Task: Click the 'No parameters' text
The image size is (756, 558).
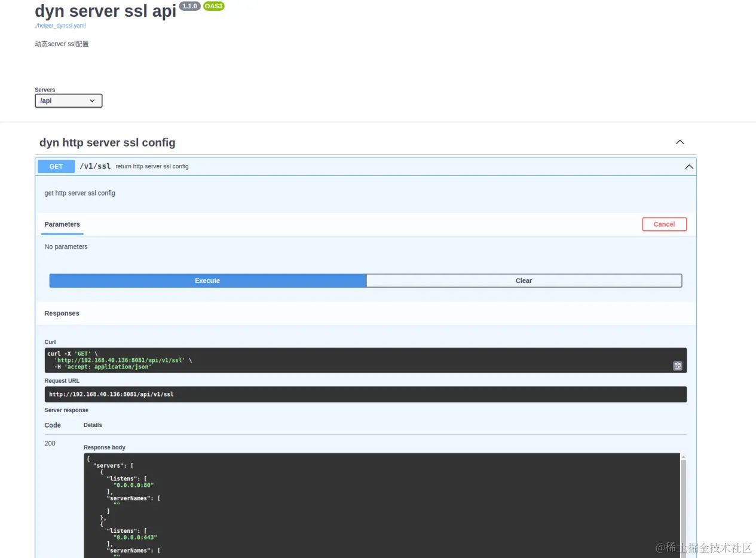Action: coord(66,246)
